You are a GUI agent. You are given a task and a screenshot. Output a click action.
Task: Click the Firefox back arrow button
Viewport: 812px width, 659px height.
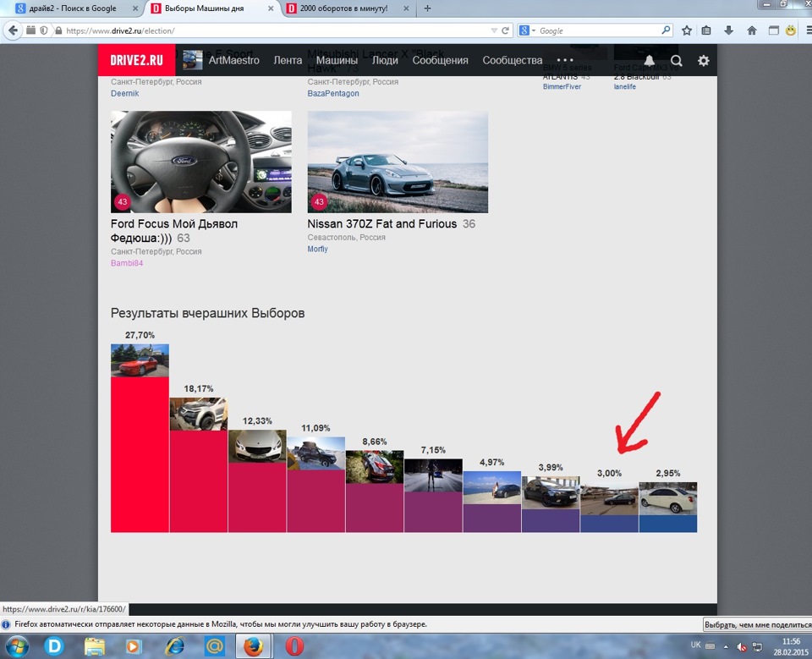point(14,30)
